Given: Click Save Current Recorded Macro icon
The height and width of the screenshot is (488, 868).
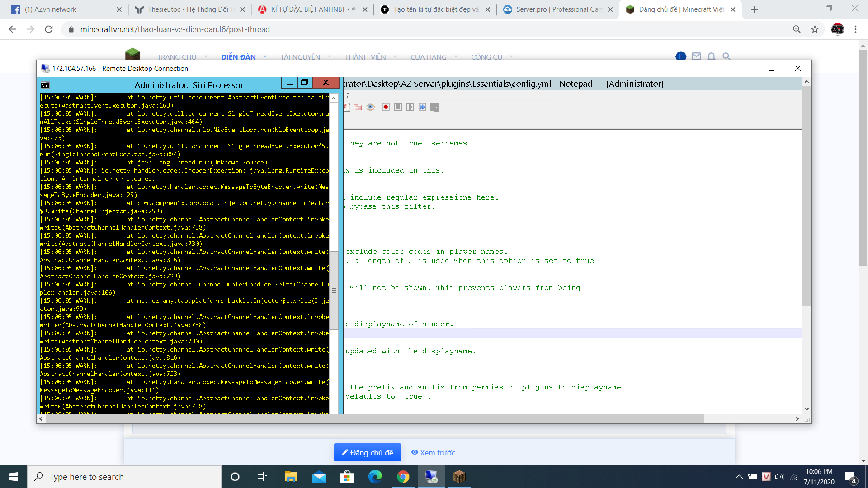Looking at the screenshot, I should pos(435,107).
